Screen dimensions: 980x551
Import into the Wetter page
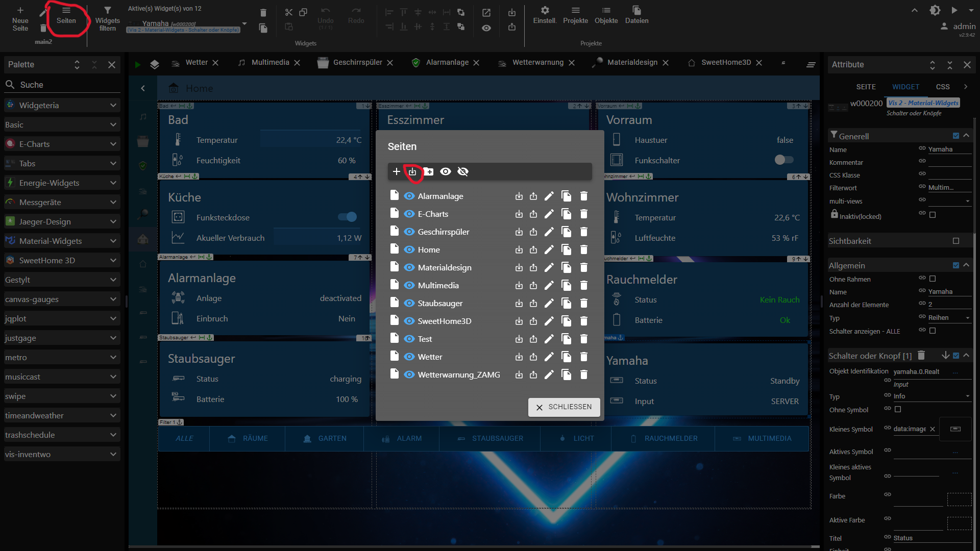(519, 357)
